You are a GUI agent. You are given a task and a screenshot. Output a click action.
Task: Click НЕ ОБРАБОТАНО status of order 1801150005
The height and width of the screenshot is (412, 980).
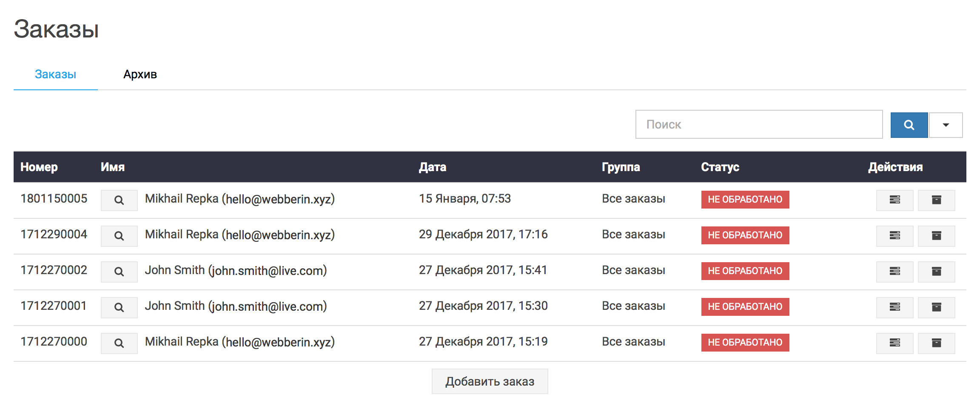745,200
